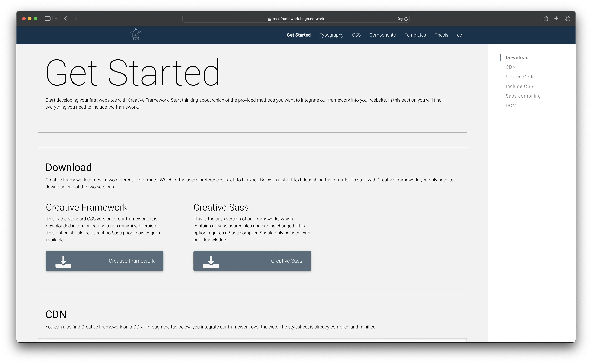Switch language to de
Image resolution: width=592 pixels, height=364 pixels.
tap(459, 35)
